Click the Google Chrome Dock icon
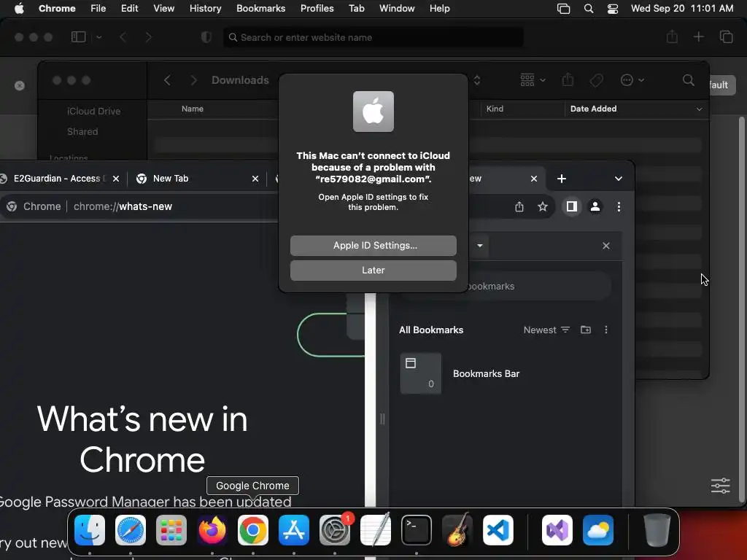The height and width of the screenshot is (560, 747). [253, 530]
